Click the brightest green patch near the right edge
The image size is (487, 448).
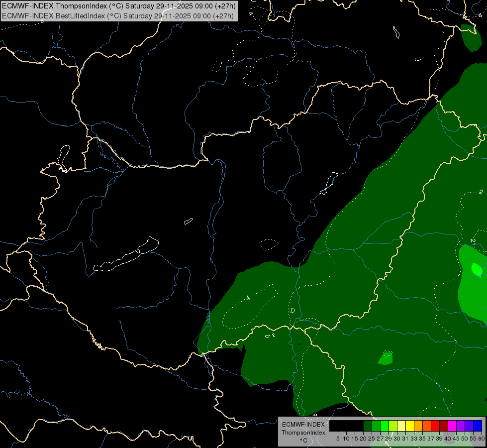click(477, 269)
